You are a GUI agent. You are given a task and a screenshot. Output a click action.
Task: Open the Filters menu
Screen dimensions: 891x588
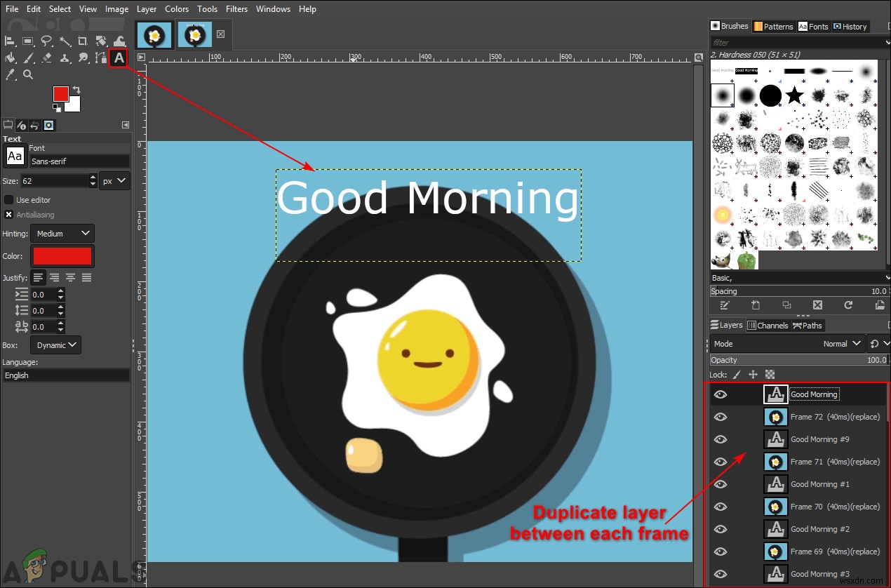(x=236, y=8)
